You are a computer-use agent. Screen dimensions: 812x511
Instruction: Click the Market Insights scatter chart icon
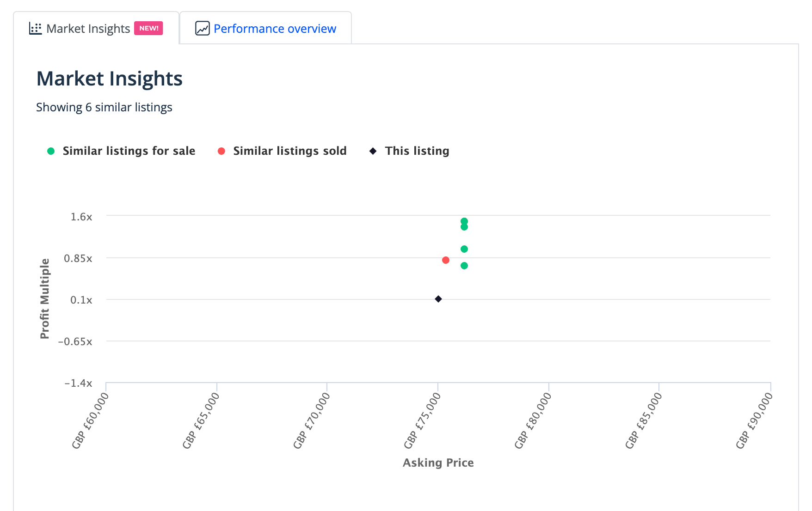[35, 28]
